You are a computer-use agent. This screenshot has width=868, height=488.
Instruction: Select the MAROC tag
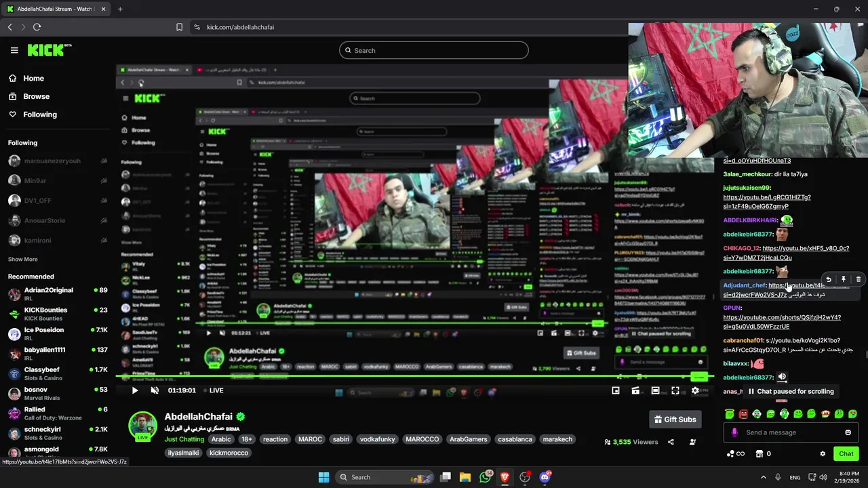click(310, 439)
